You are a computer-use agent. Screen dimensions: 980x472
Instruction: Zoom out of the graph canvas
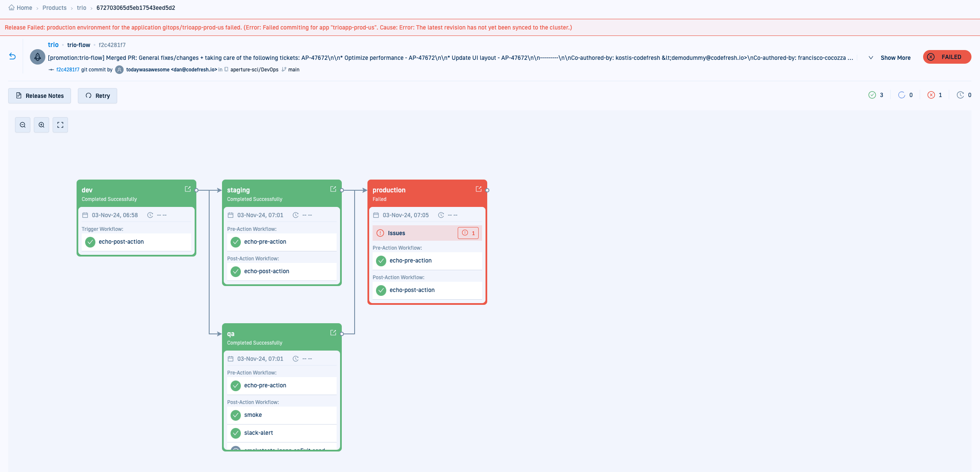23,125
